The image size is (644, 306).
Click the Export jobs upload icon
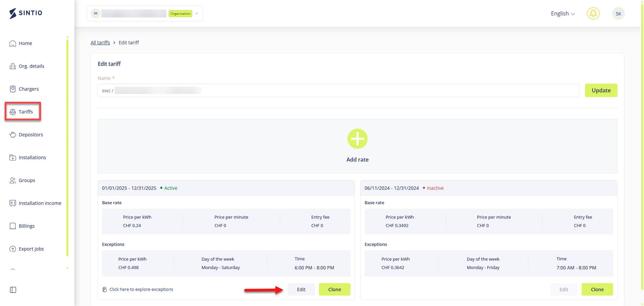coord(13,249)
